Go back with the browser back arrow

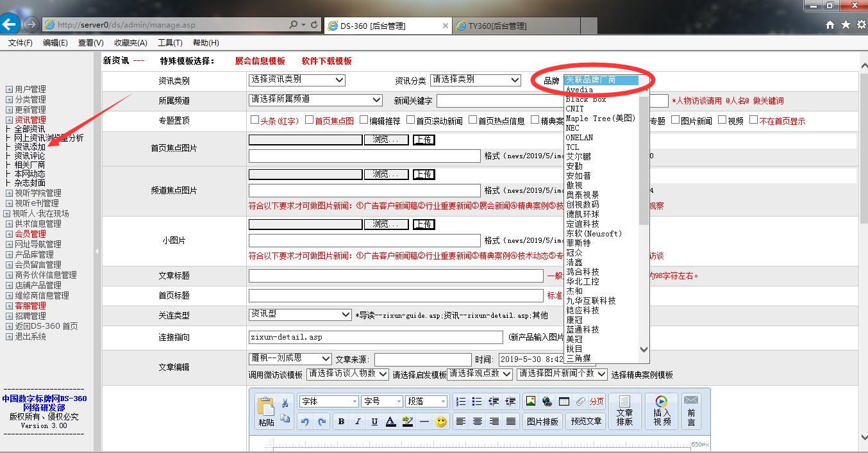point(10,24)
